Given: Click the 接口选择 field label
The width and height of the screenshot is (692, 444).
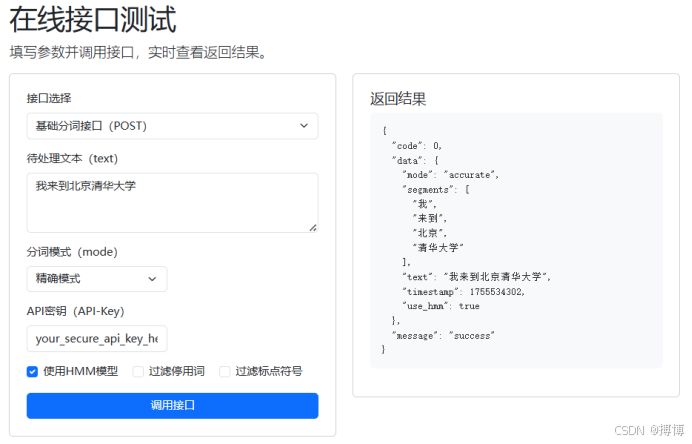Looking at the screenshot, I should pos(49,98).
